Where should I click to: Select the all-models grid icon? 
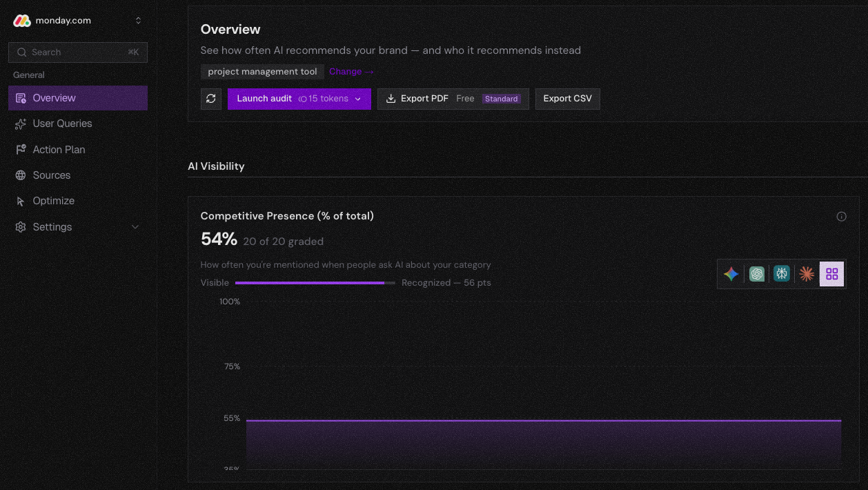(x=831, y=274)
